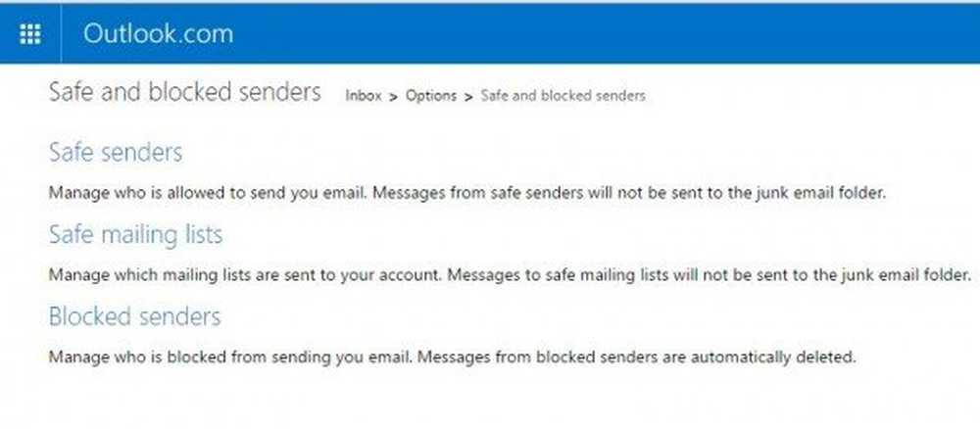The image size is (980, 429).
Task: Click the Outlook.com logo text
Action: tap(158, 33)
